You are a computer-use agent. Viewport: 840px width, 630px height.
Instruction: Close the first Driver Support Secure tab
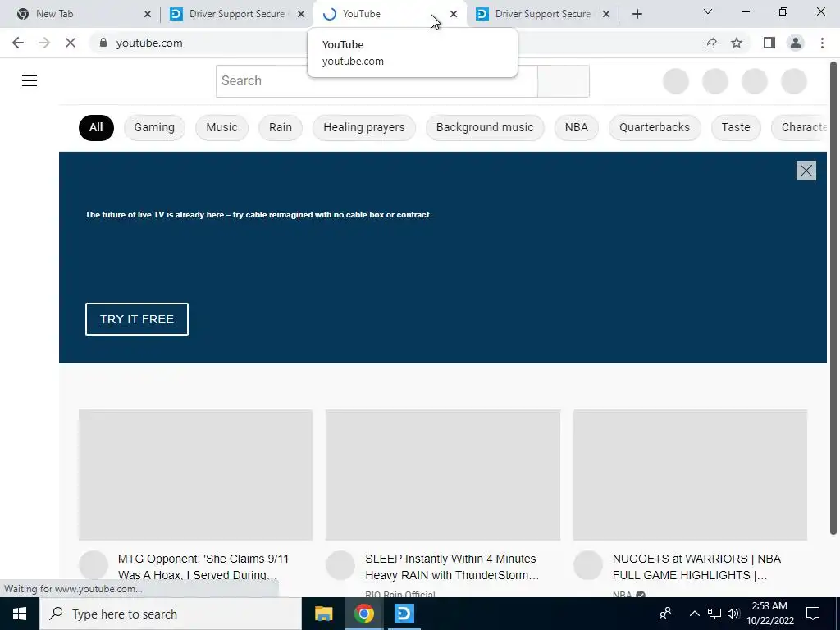coord(301,14)
